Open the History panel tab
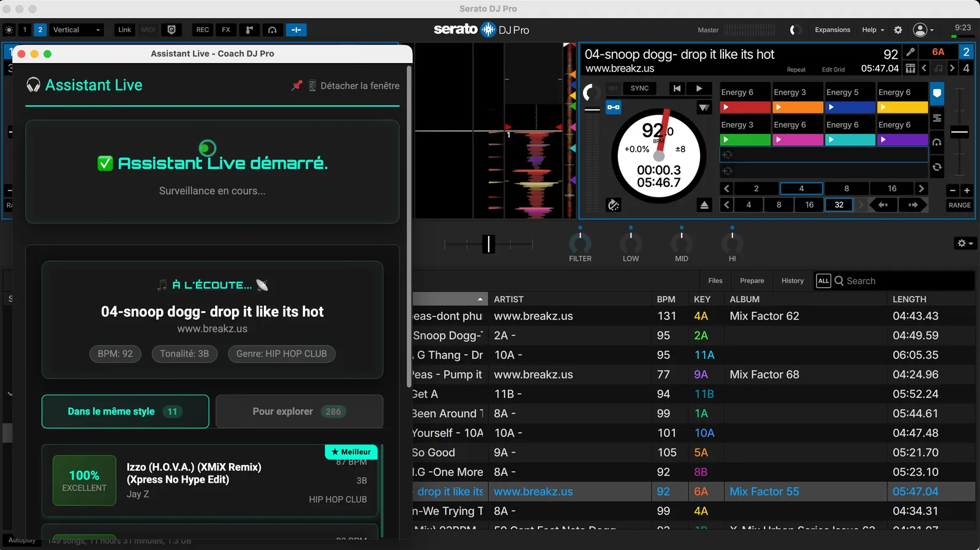The width and height of the screenshot is (980, 550). coord(793,281)
